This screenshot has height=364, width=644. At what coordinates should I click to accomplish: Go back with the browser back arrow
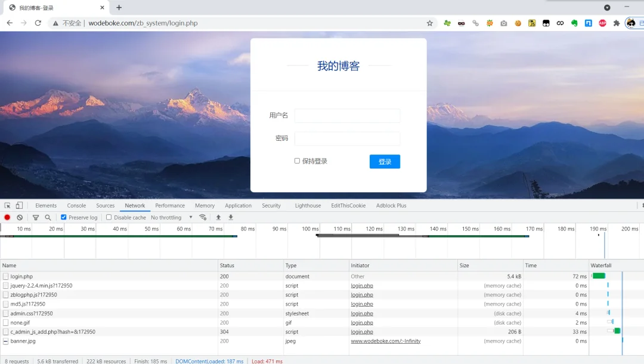[x=10, y=23]
